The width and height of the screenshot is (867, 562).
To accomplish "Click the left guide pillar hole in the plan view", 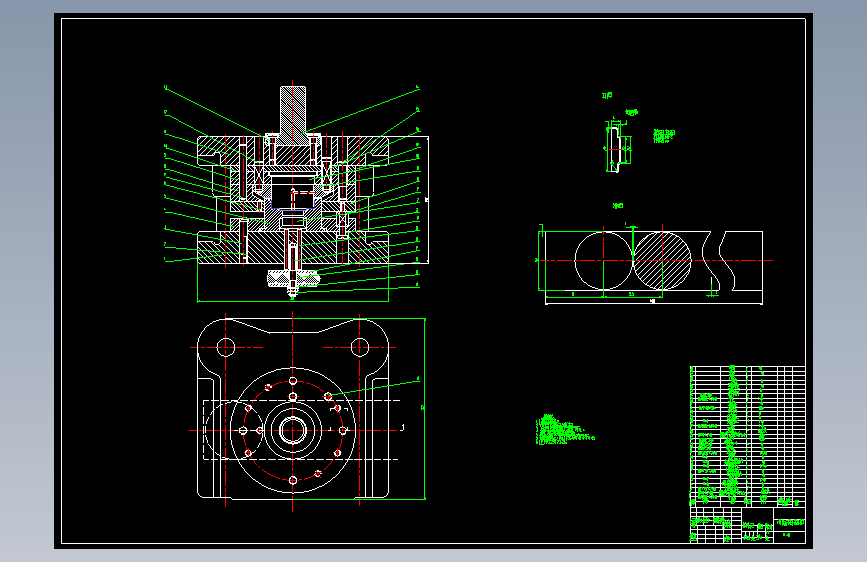I will pyautogui.click(x=226, y=347).
